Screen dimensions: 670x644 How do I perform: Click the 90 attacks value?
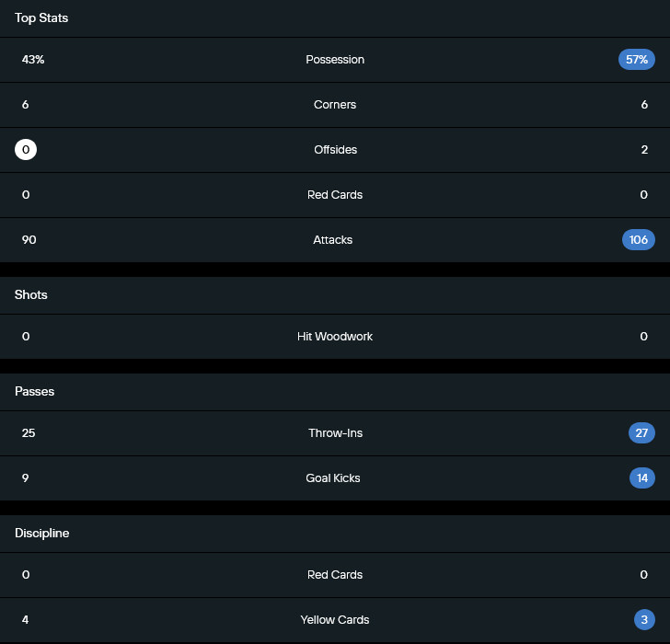[29, 240]
